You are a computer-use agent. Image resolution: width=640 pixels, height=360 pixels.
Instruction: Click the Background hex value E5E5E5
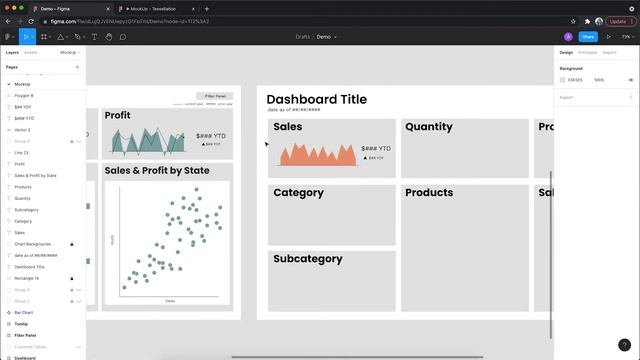575,80
